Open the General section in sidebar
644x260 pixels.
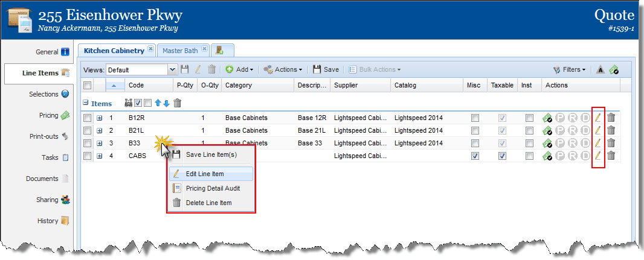click(x=52, y=52)
